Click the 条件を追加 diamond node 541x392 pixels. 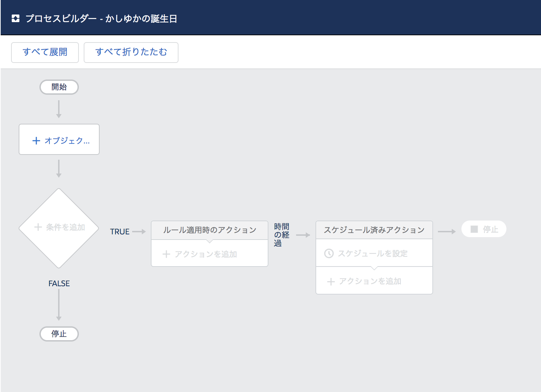pos(59,228)
